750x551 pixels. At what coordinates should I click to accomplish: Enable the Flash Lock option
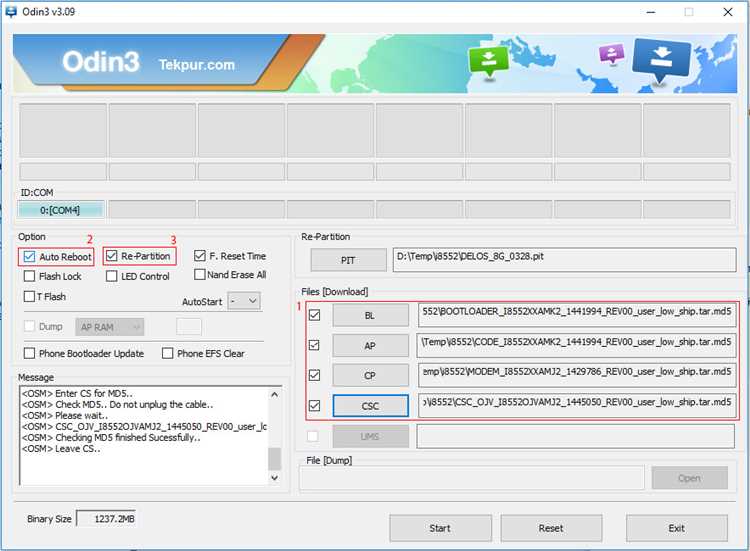coord(29,276)
